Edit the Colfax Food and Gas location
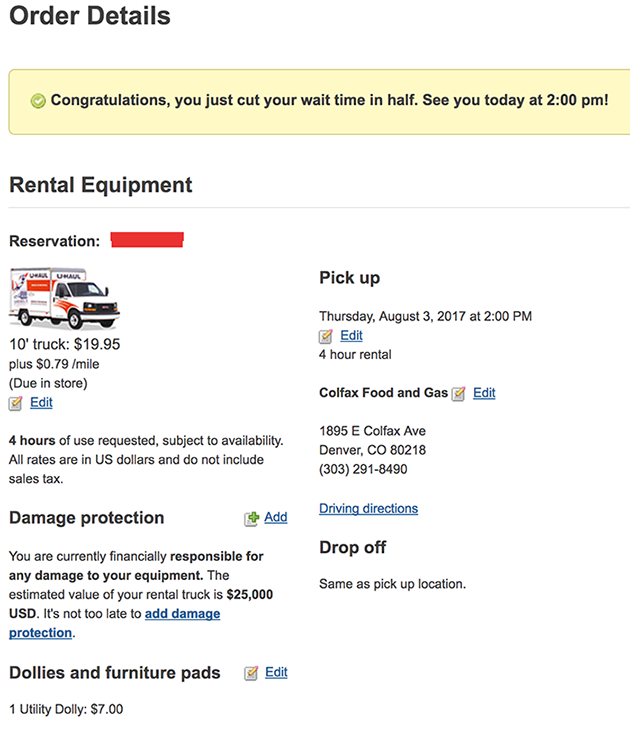This screenshot has height=737, width=630. (484, 392)
